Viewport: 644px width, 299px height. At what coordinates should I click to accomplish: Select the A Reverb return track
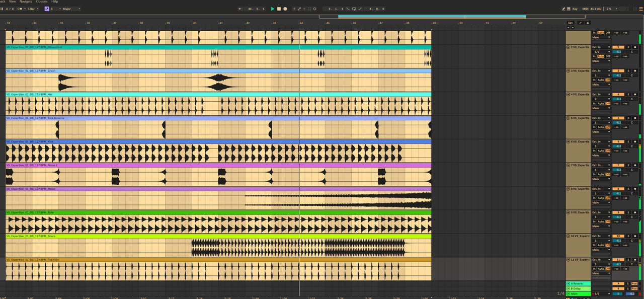click(578, 283)
